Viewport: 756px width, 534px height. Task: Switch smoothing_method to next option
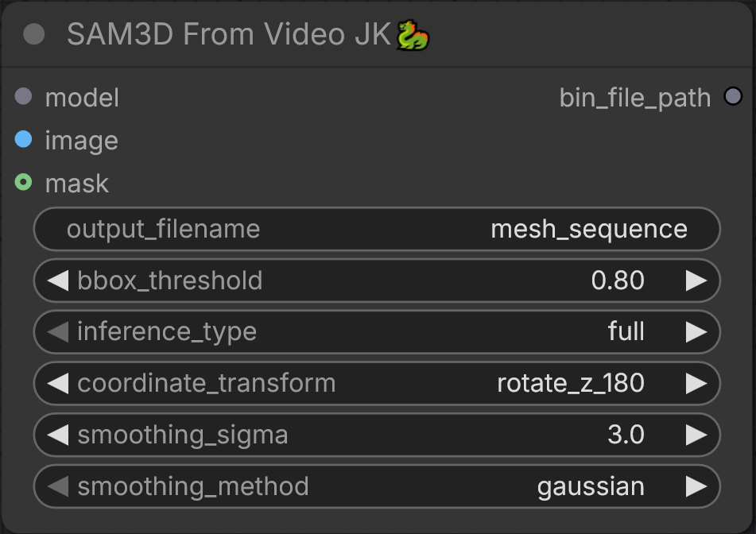(x=696, y=486)
